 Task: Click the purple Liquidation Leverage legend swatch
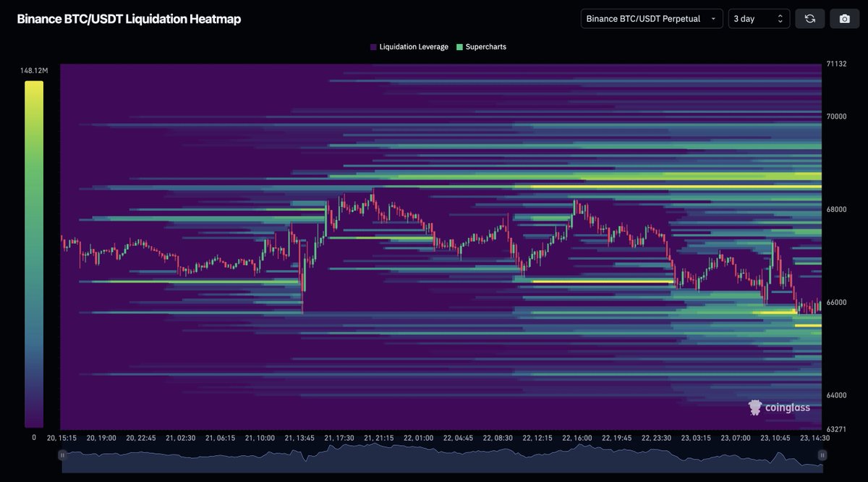(373, 46)
